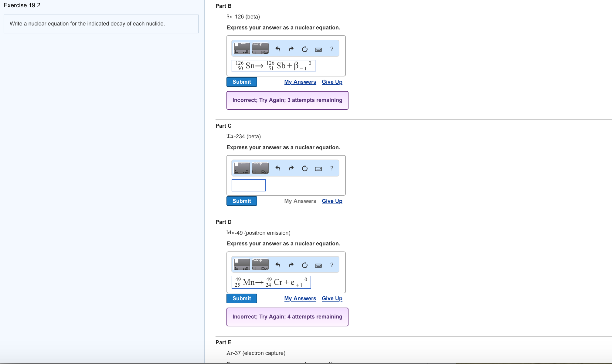Open help in Part D toolbar

pyautogui.click(x=332, y=265)
